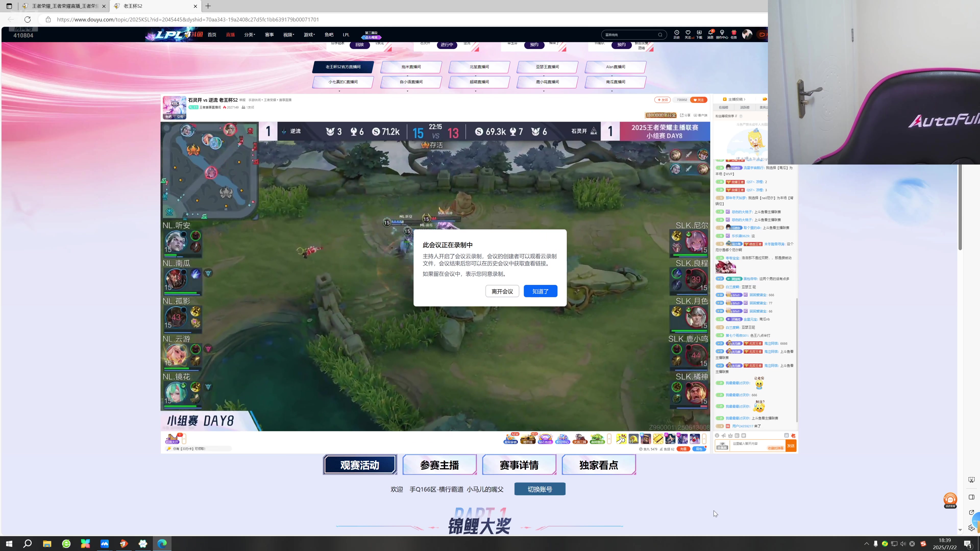Open 积分中心 icon
980x551 pixels.
click(x=562, y=439)
